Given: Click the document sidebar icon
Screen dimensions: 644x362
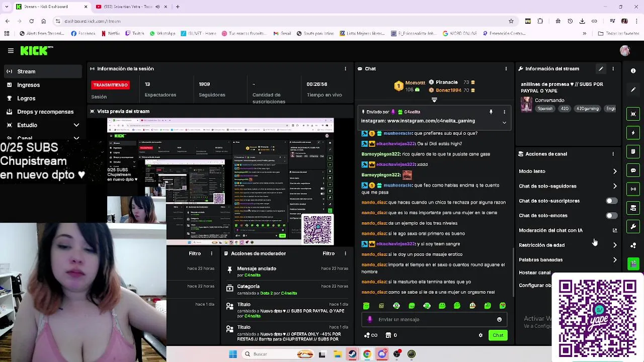Looking at the screenshot, I should tap(633, 151).
